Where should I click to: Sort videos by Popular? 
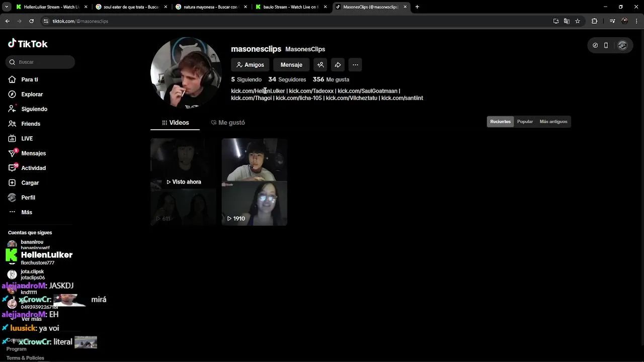(525, 122)
